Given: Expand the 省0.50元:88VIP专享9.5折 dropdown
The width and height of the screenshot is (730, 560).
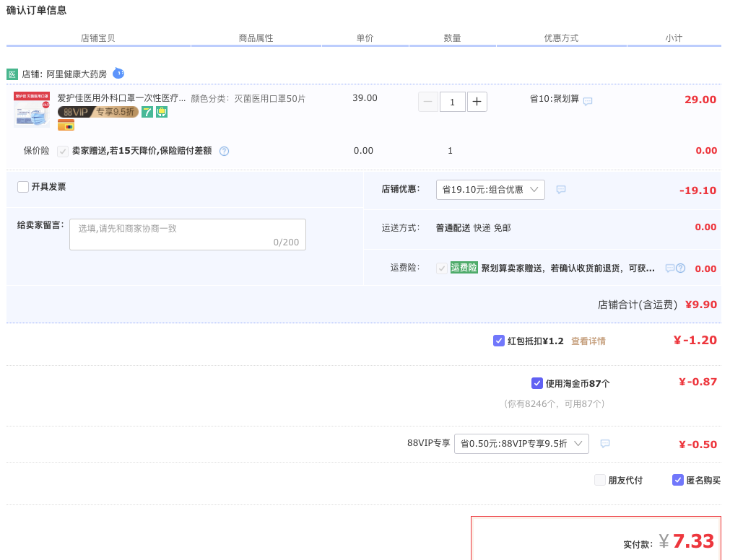Looking at the screenshot, I should [x=521, y=444].
